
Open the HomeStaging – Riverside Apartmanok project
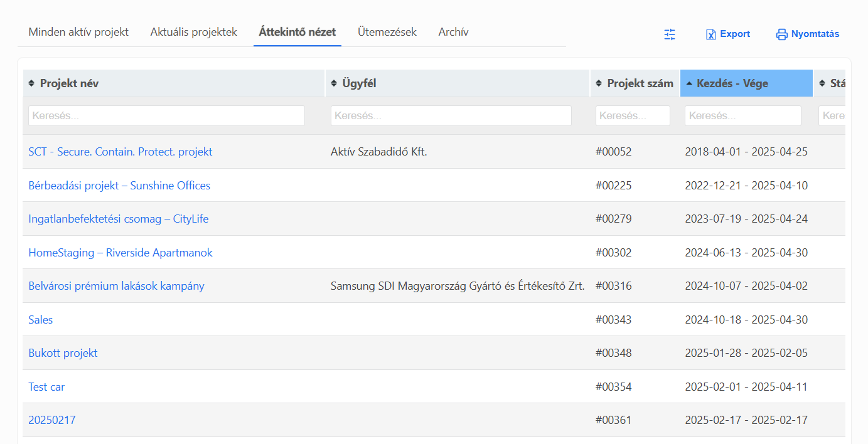click(121, 253)
